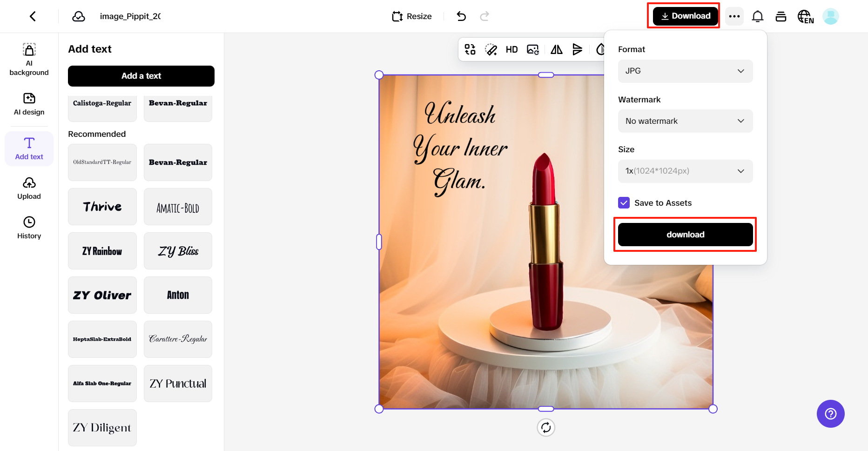The image size is (868, 451).
Task: Open the AI design panel
Action: coord(29,103)
